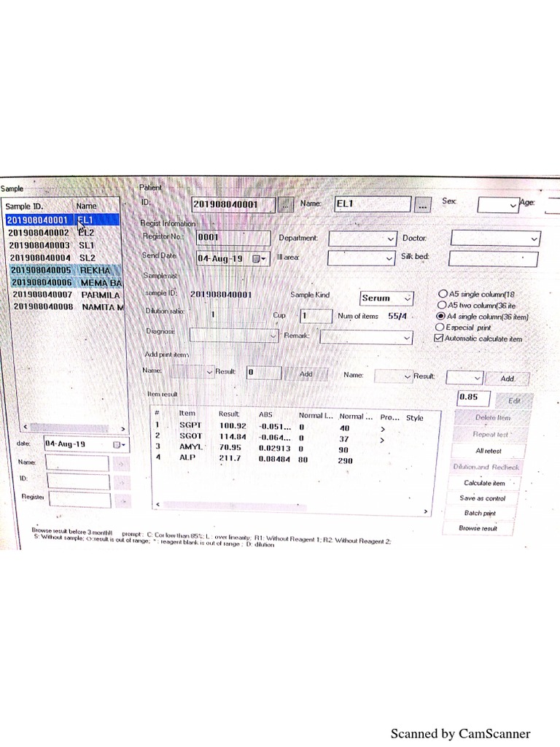The width and height of the screenshot is (560, 747).
Task: Open the ellipsis button next to Patient ID
Action: (285, 205)
